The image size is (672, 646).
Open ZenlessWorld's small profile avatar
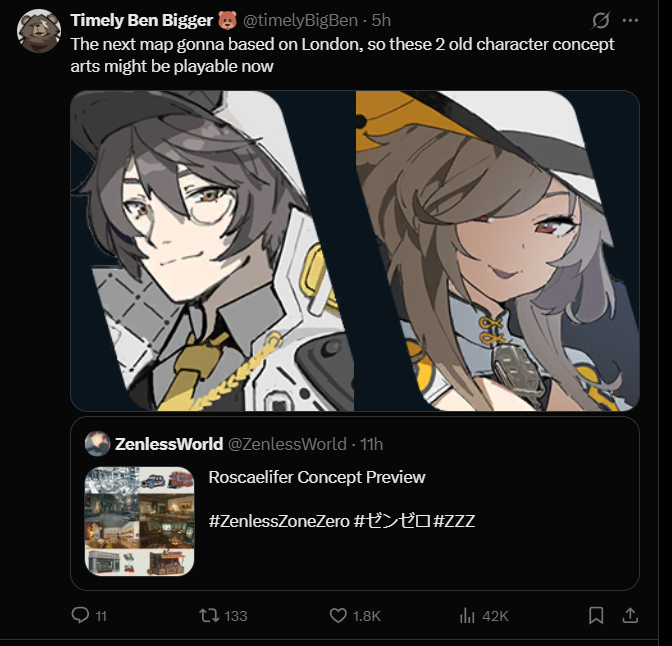coord(98,443)
